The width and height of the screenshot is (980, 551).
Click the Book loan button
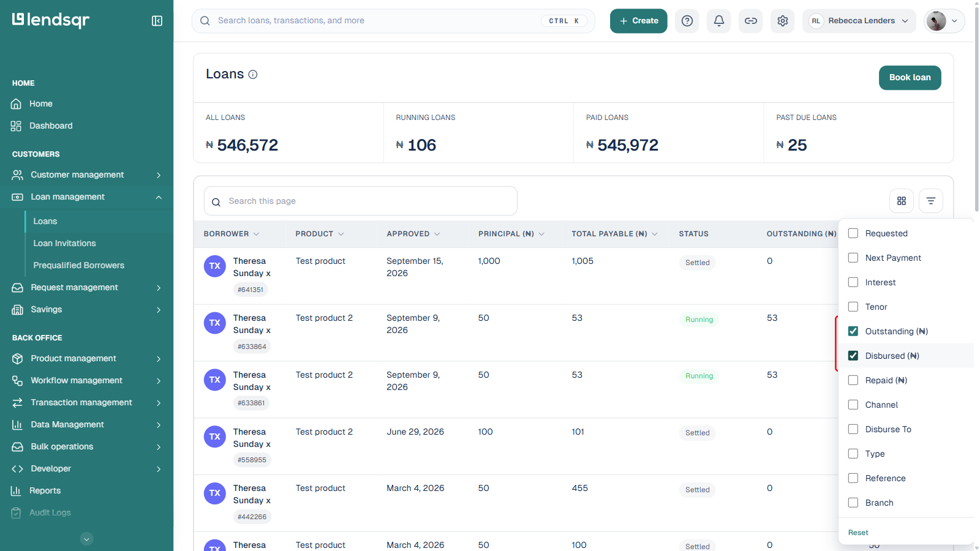(x=910, y=78)
